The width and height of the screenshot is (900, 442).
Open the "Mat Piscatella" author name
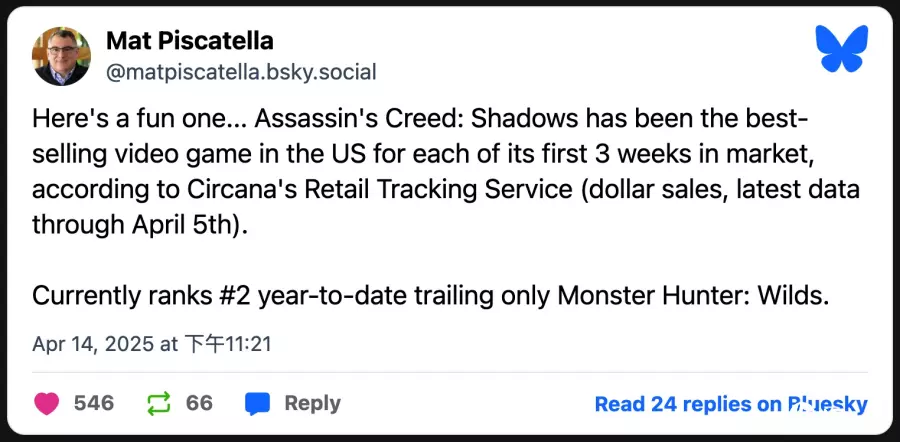(189, 42)
